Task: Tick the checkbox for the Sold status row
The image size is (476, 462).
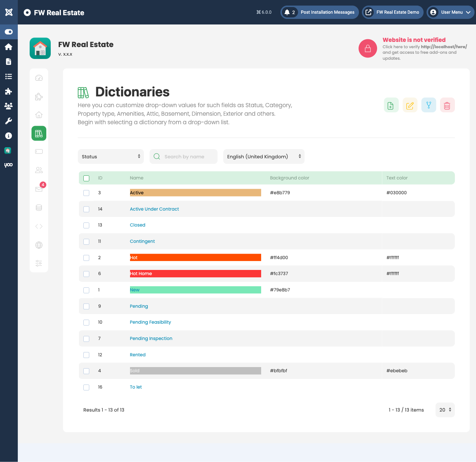Action: click(x=86, y=371)
